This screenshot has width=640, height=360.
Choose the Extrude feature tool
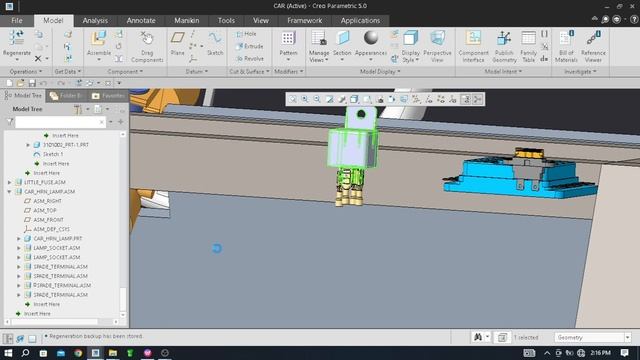pos(249,47)
